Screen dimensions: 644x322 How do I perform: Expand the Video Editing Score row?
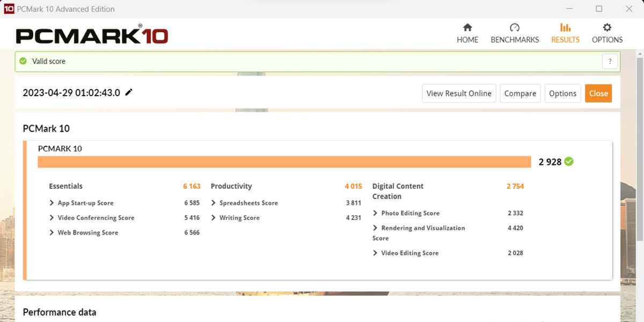[406, 253]
